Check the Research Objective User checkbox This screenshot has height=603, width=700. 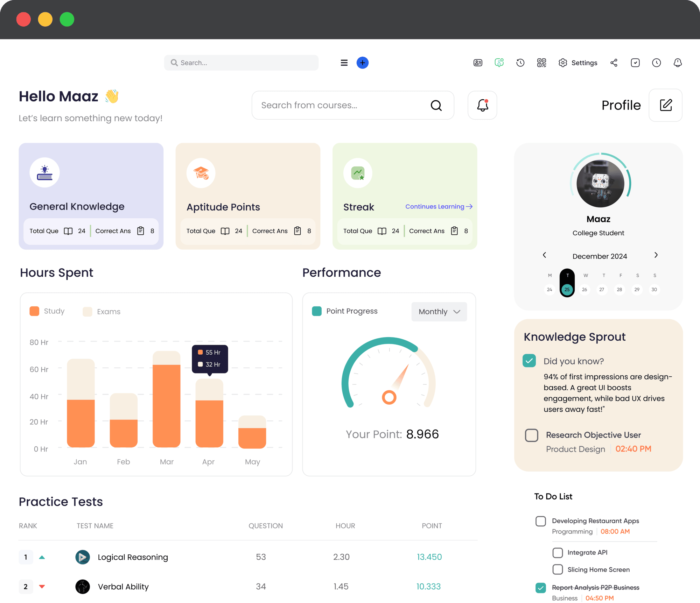point(531,435)
